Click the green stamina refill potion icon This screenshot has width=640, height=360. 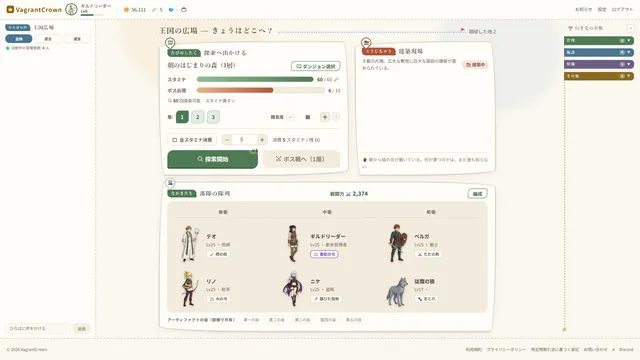click(x=336, y=80)
